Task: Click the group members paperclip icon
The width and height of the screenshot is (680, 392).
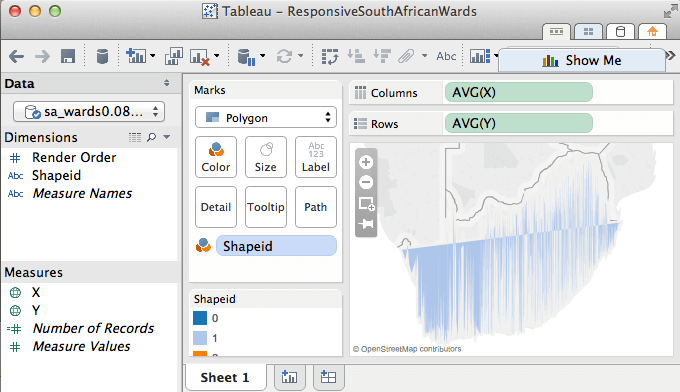Action: point(406,56)
